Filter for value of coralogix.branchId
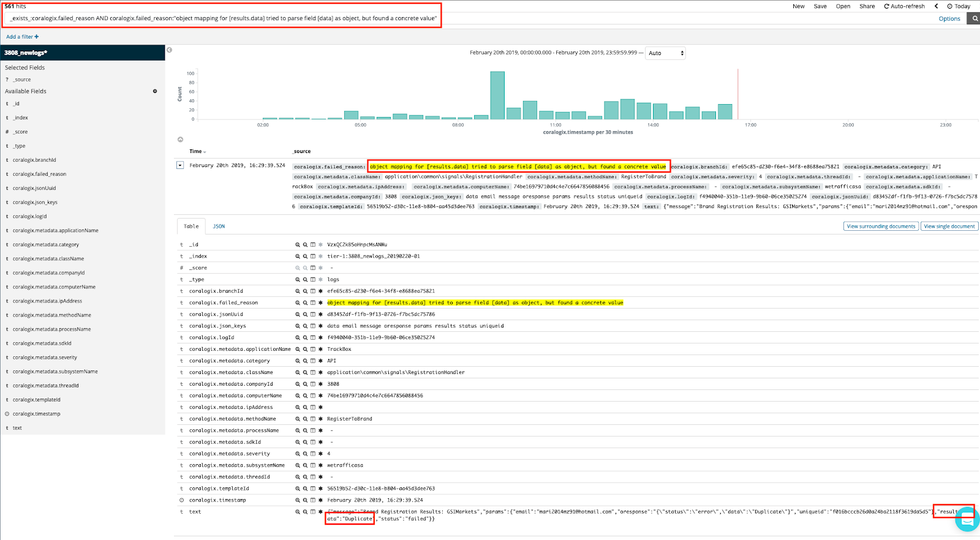The image size is (980, 540). 298,291
